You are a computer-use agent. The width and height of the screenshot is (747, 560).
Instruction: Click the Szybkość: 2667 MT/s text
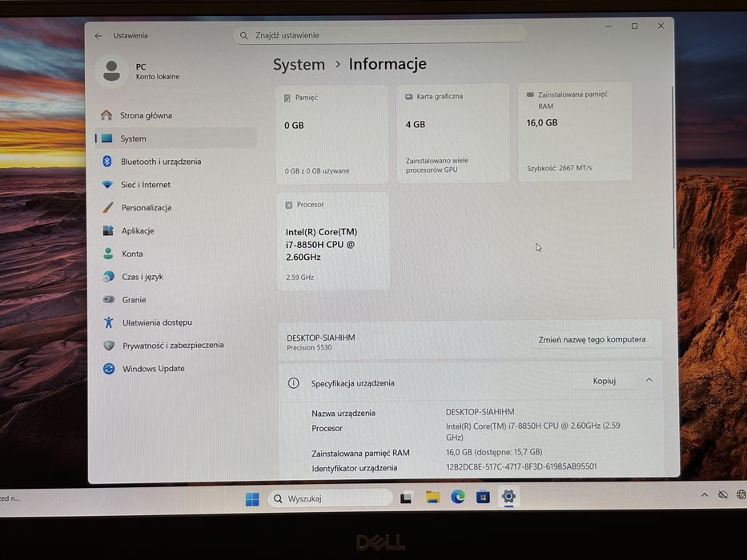pos(559,168)
